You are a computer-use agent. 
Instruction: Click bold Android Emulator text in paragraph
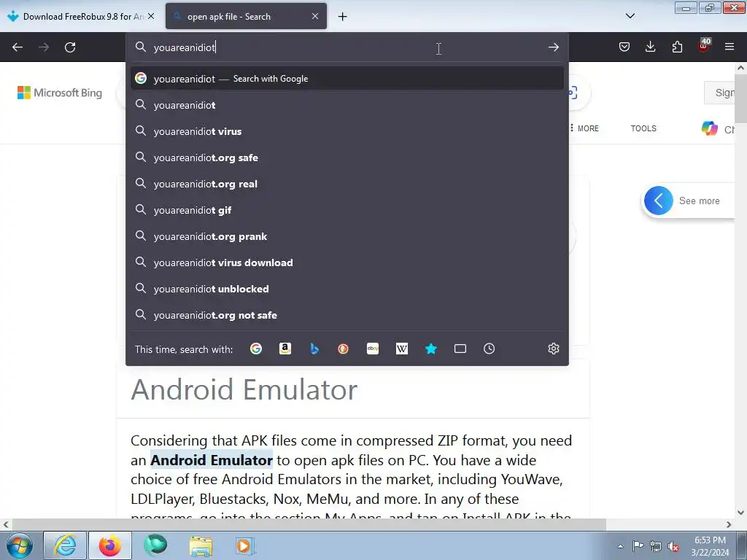tap(212, 460)
